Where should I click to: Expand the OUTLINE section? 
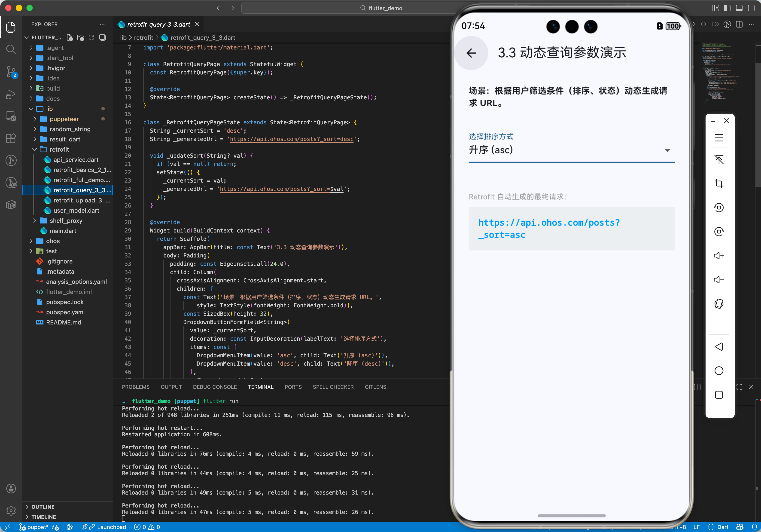click(43, 507)
